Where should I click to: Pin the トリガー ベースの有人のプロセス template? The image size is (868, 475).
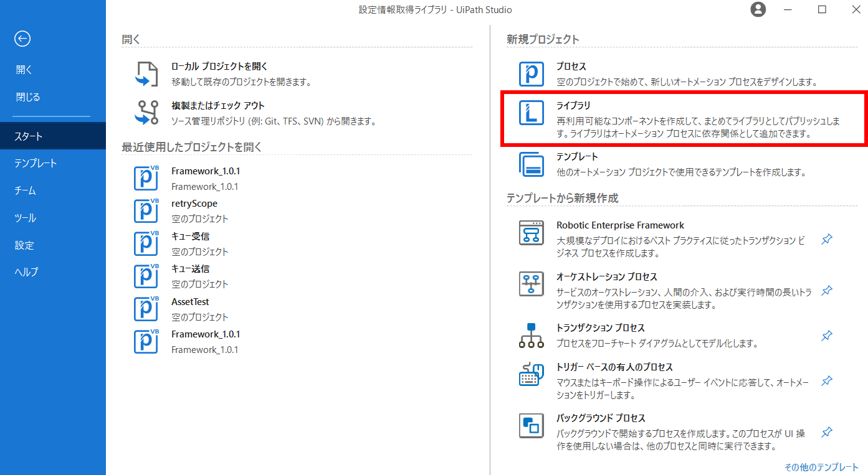827,380
